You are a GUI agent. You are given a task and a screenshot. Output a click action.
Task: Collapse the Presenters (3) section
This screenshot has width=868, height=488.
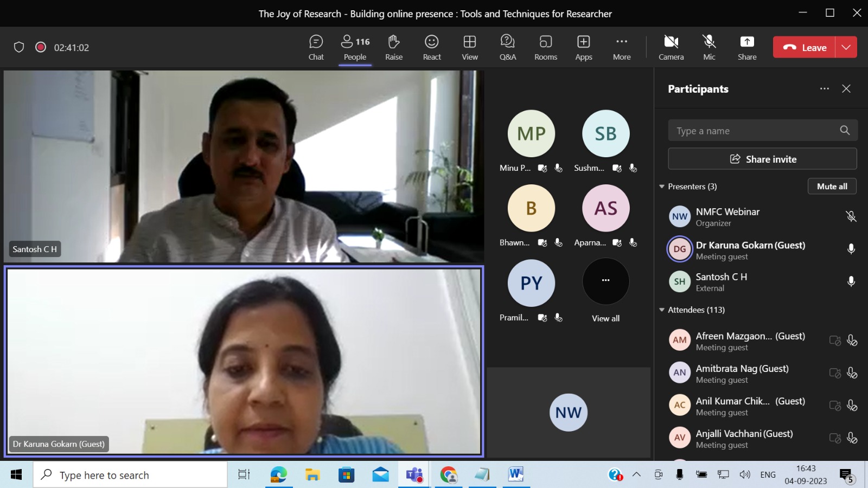(x=662, y=187)
